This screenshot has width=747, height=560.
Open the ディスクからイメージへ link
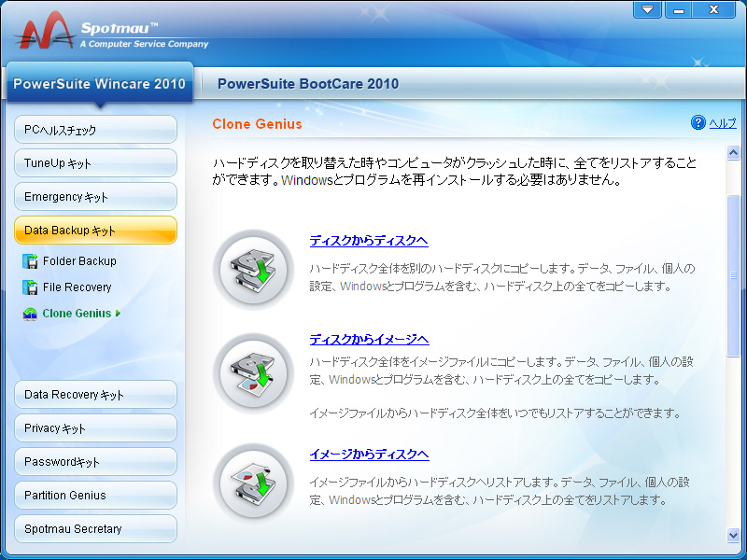369,339
